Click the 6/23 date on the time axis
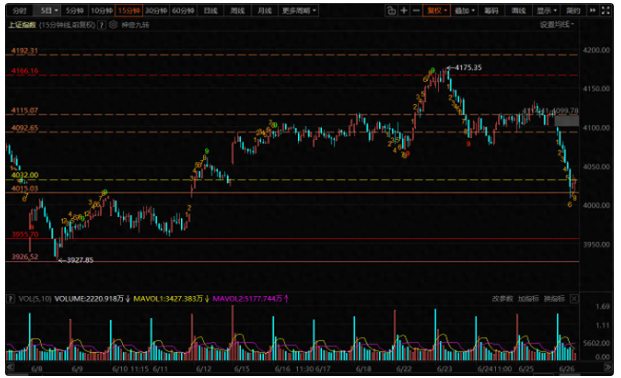Screen dimensions: 621x378 (444, 369)
